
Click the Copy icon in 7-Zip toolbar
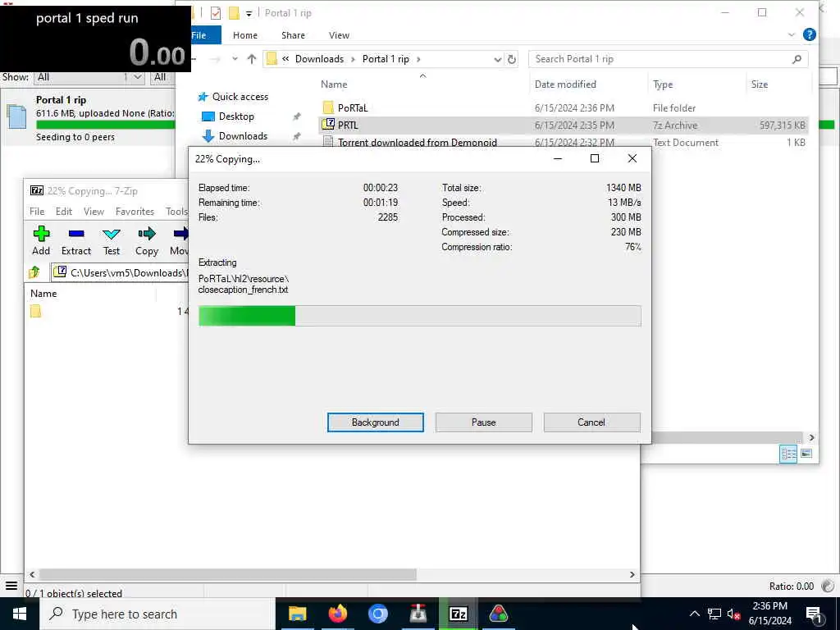coord(146,234)
